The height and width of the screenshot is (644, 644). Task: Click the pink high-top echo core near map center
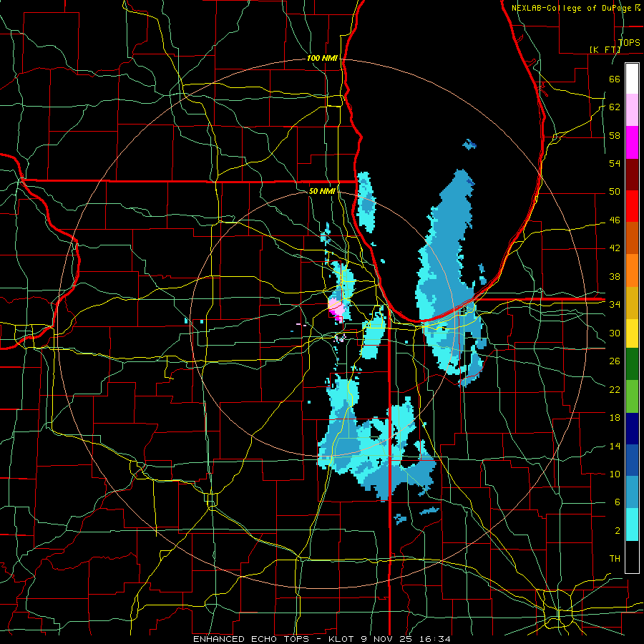[x=336, y=309]
